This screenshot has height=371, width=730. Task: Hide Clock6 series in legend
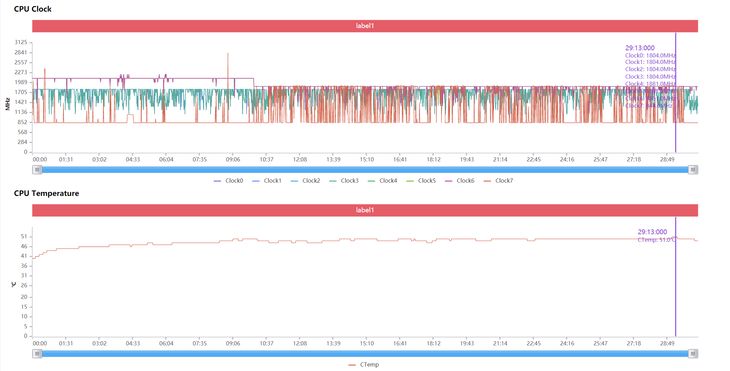[460, 181]
